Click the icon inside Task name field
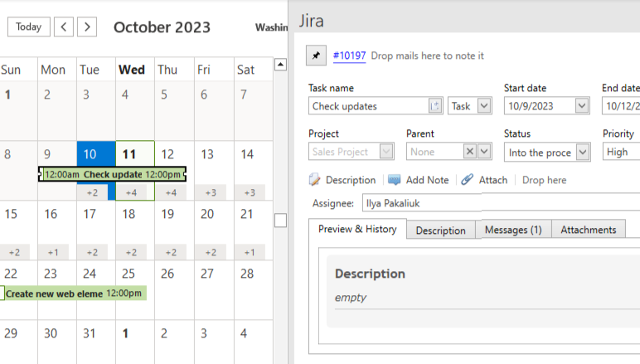The height and width of the screenshot is (364, 640). coord(435,106)
